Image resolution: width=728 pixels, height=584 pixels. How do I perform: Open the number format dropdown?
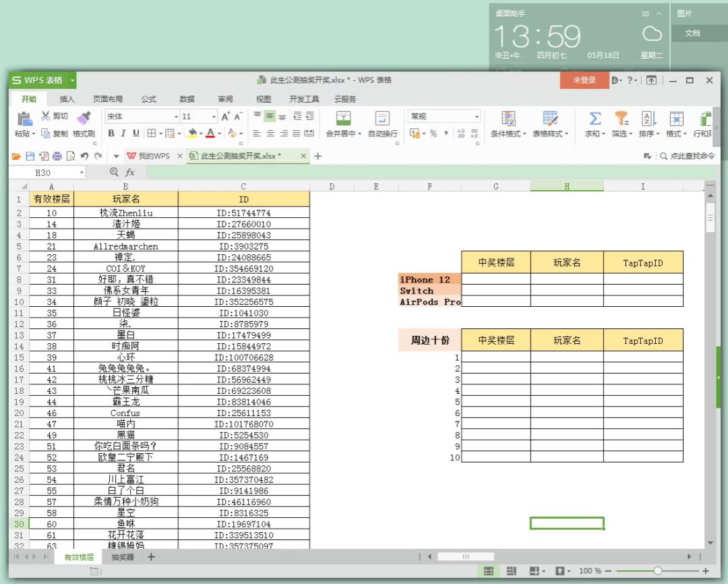click(477, 117)
